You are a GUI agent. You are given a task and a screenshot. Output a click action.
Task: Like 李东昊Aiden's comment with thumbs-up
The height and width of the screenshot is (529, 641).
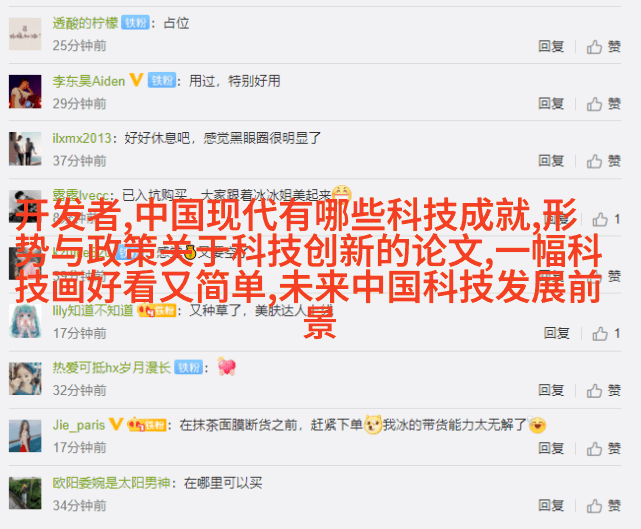[603, 104]
